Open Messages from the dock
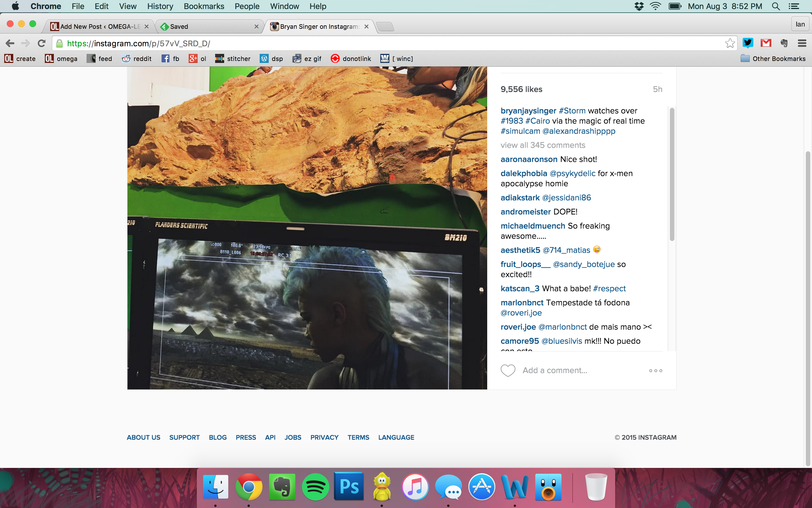 (x=448, y=487)
